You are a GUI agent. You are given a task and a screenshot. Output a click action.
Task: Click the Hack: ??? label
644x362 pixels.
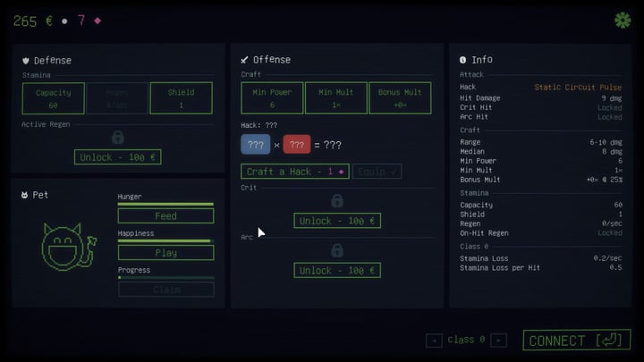[259, 125]
